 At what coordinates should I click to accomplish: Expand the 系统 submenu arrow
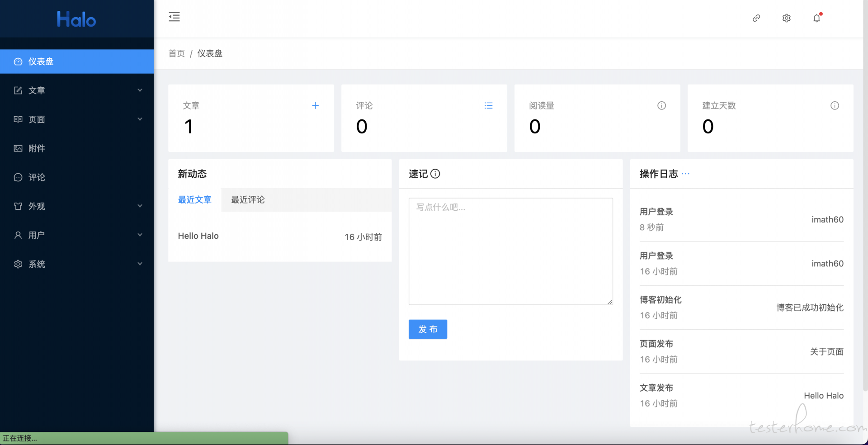click(x=140, y=264)
